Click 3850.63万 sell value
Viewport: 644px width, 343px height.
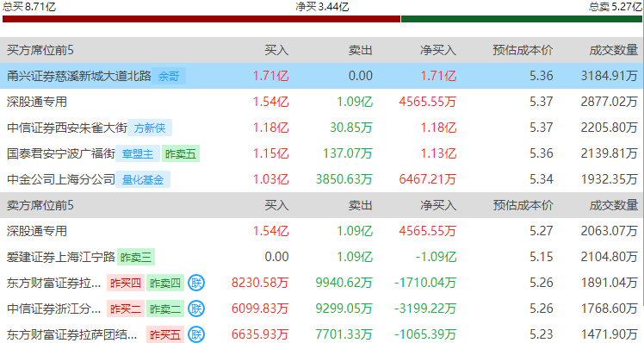pyautogui.click(x=344, y=180)
